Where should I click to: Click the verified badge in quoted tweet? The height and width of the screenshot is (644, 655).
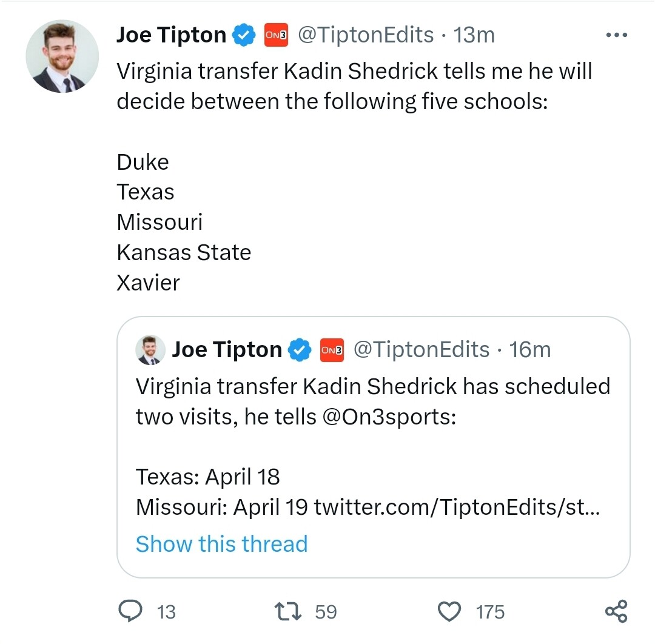pyautogui.click(x=300, y=349)
